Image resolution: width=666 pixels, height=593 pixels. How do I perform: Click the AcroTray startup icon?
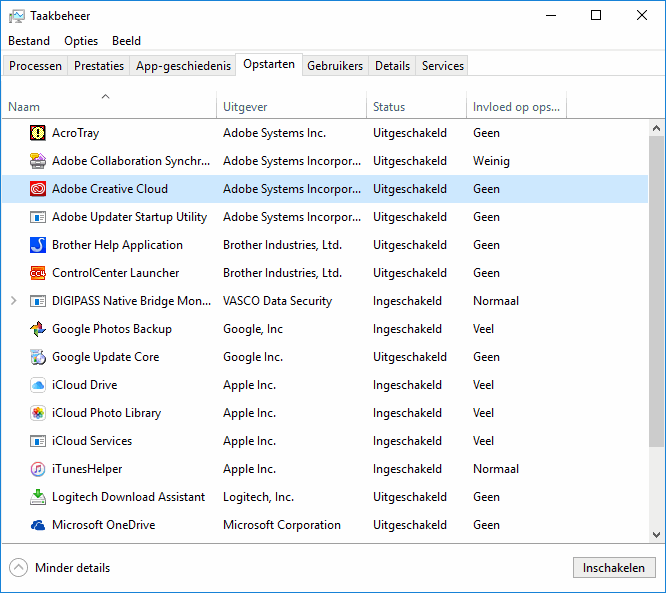click(38, 133)
